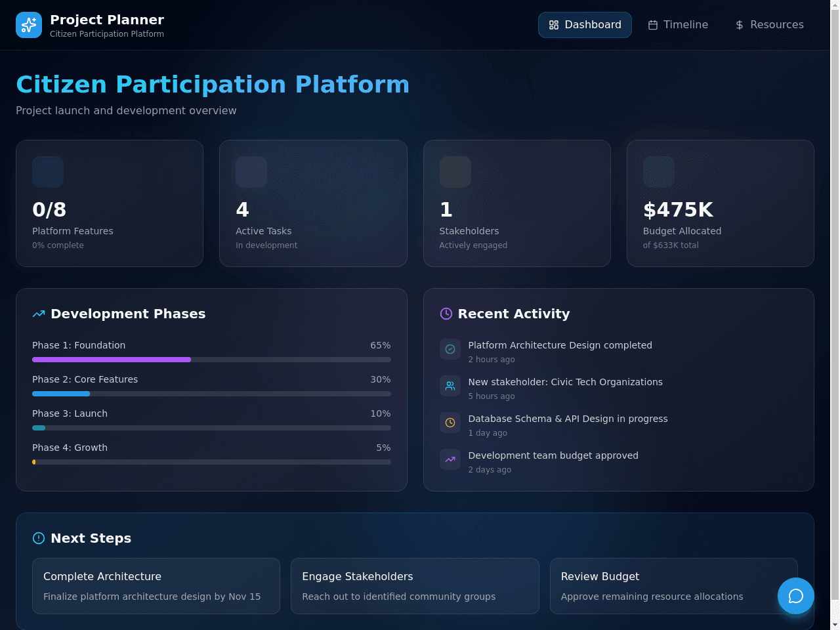Viewport: 840px width, 630px height.
Task: Click the Next Steps alert icon
Action: 39,538
